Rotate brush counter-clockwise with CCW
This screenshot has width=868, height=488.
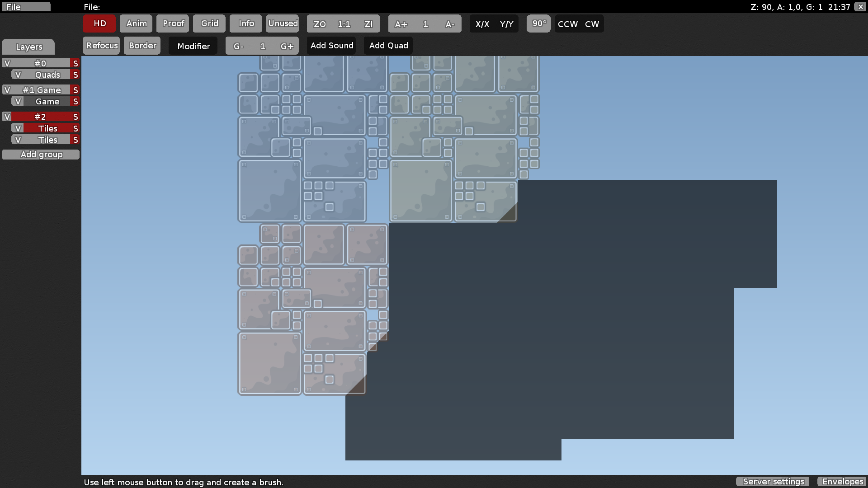(x=567, y=24)
